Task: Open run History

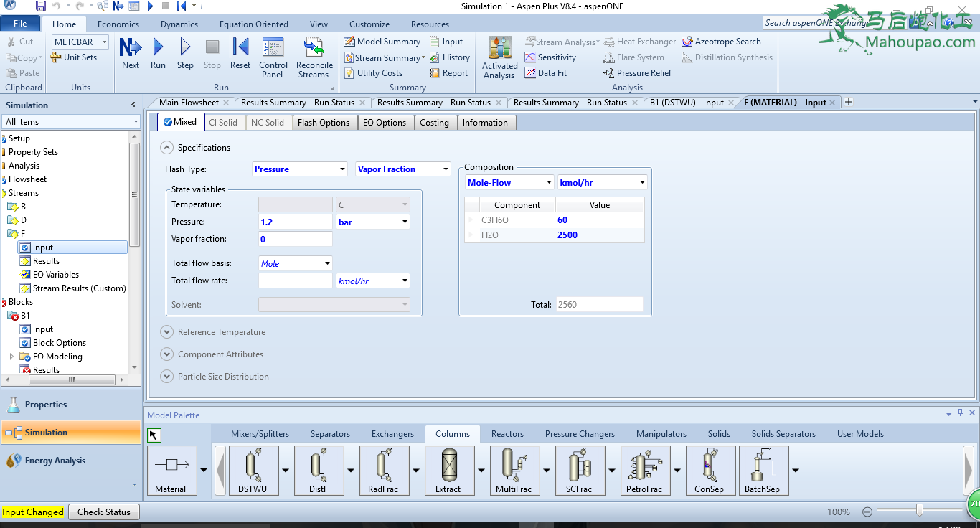Action: [x=450, y=57]
